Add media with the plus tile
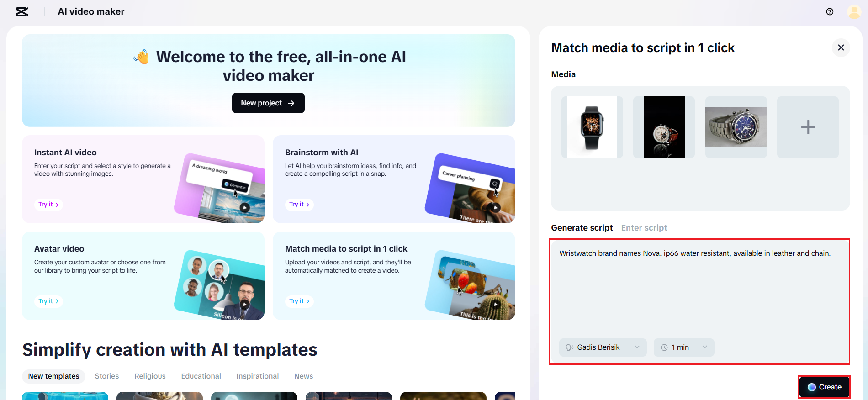Viewport: 868px width, 400px height. (808, 127)
